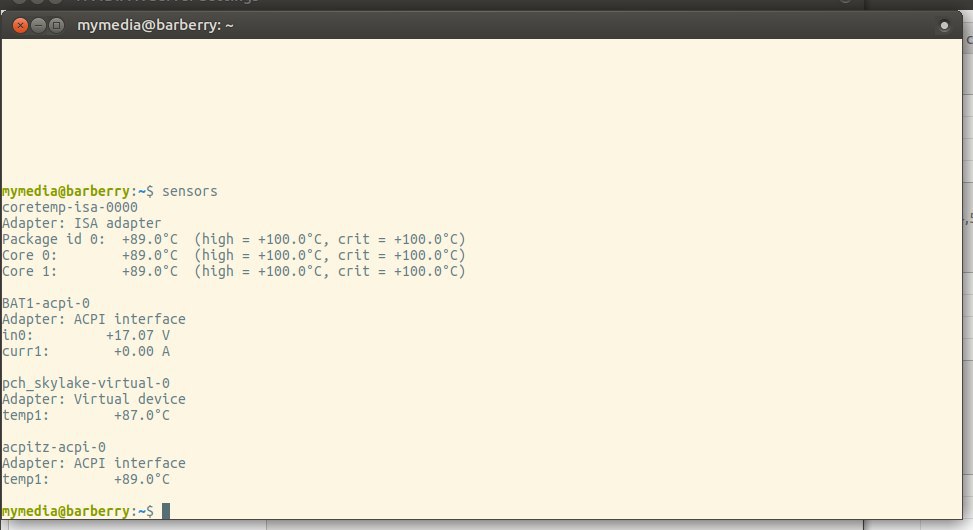Click the 'Core 1:' temperature row

[234, 271]
